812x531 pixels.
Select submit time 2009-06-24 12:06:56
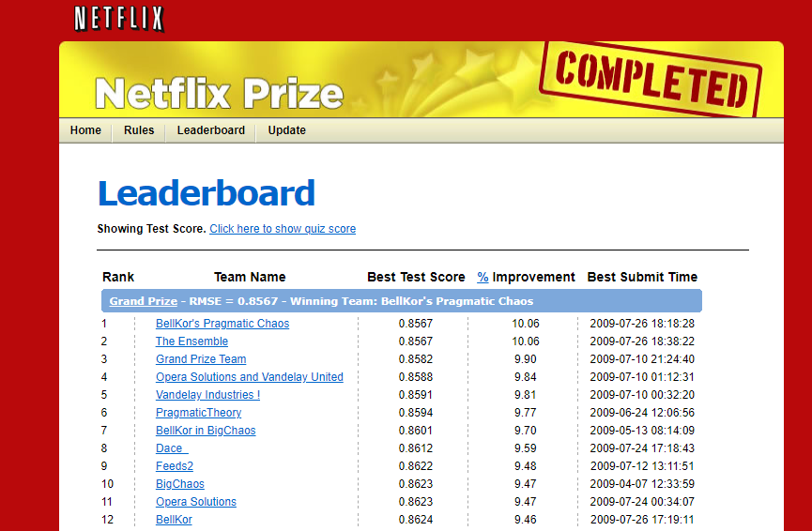click(x=642, y=413)
